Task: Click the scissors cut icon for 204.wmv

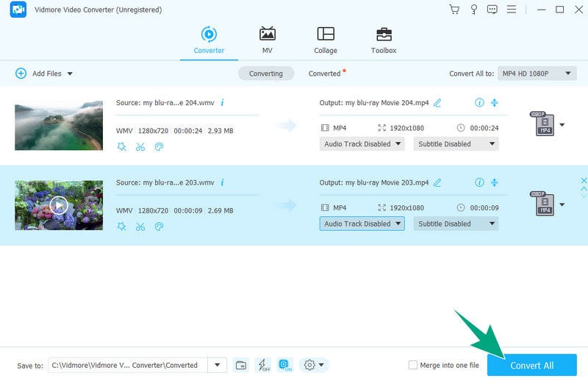Action: point(140,147)
